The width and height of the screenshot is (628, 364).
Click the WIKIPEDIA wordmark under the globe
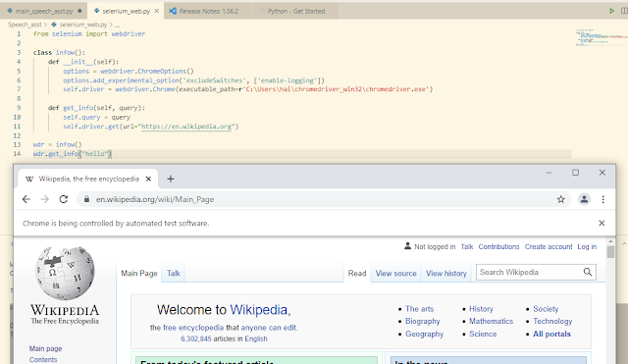tap(65, 310)
